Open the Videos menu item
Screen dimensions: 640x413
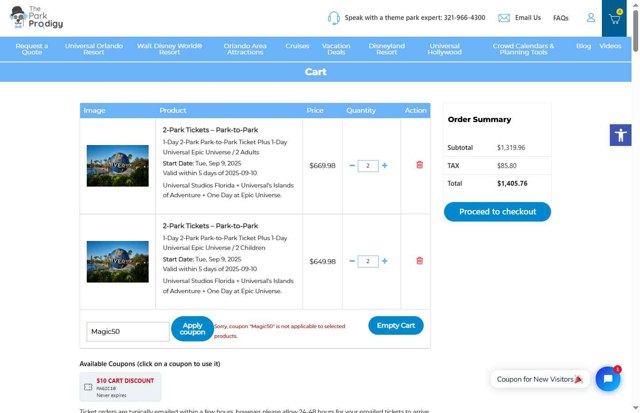tap(610, 46)
